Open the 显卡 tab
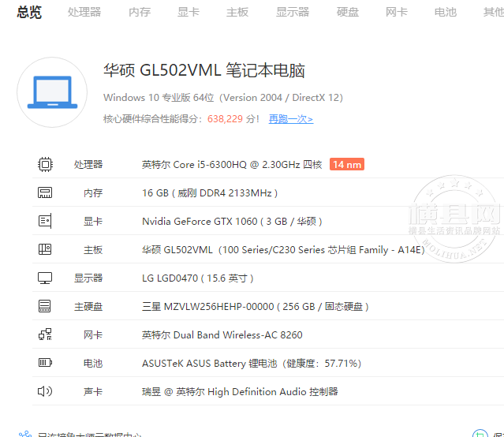The height and width of the screenshot is (437, 504). pos(189,12)
